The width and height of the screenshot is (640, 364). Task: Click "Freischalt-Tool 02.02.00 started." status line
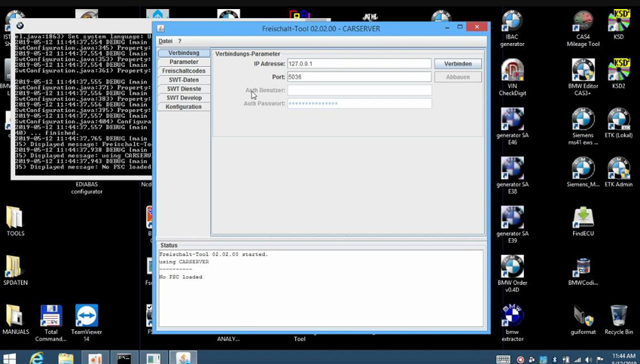click(214, 254)
